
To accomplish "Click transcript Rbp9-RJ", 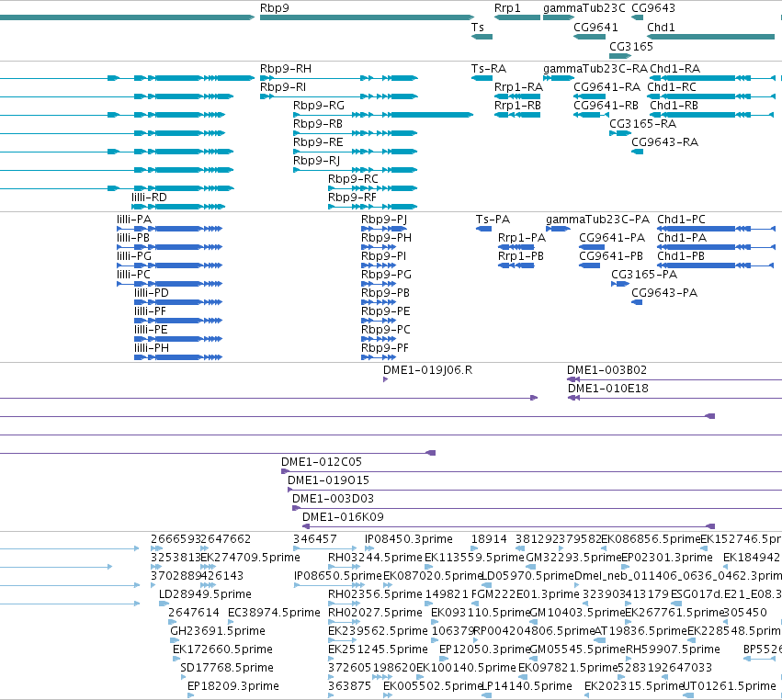I will click(x=316, y=161).
